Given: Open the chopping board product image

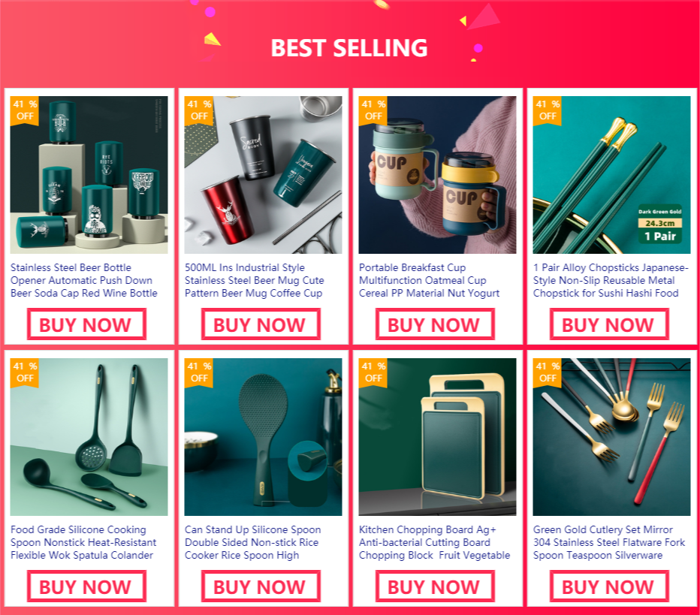Looking at the screenshot, I should 437,437.
